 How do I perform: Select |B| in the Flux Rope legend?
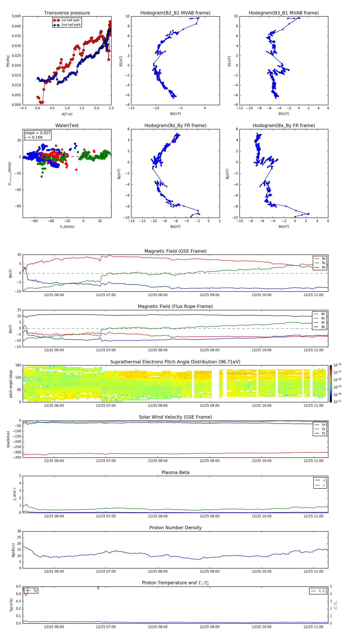point(320,327)
